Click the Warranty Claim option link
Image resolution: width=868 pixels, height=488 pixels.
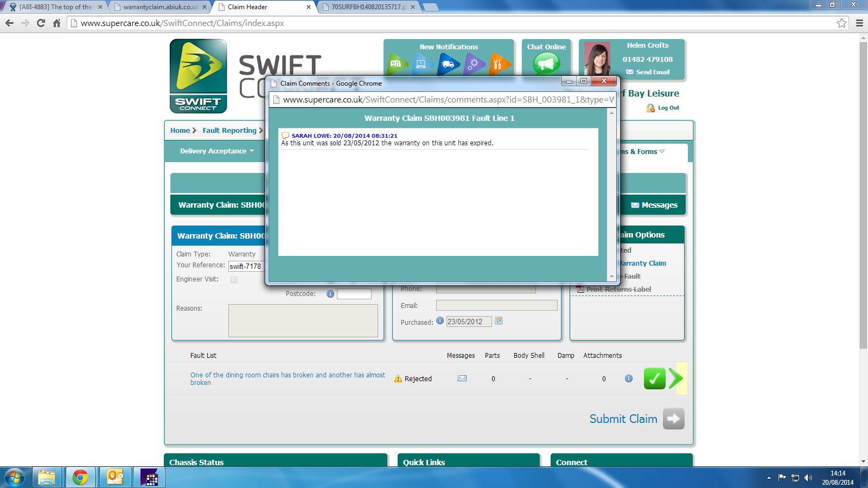coord(643,264)
